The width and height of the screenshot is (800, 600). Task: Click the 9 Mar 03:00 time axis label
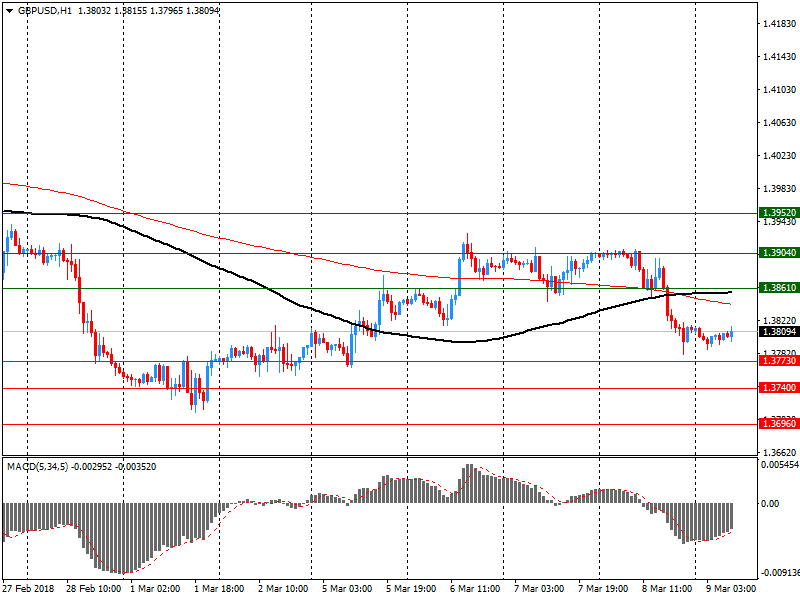(731, 589)
